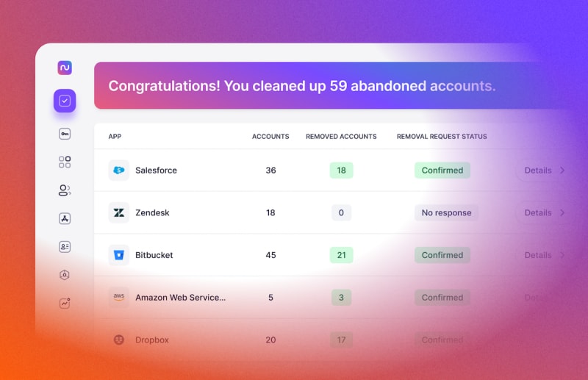Image resolution: width=588 pixels, height=380 pixels.
Task: Click the Zendesk No response badge
Action: coord(446,212)
